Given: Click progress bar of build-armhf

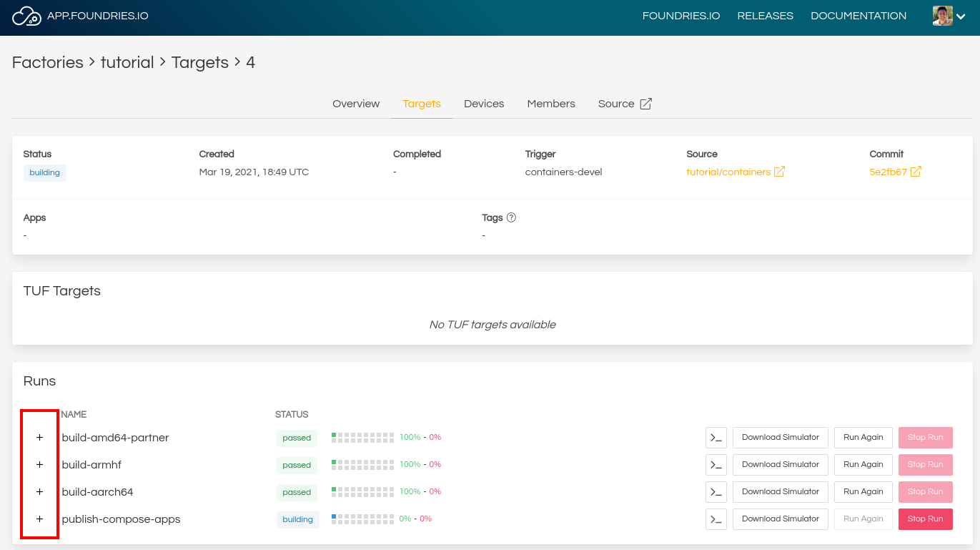Looking at the screenshot, I should tap(362, 465).
